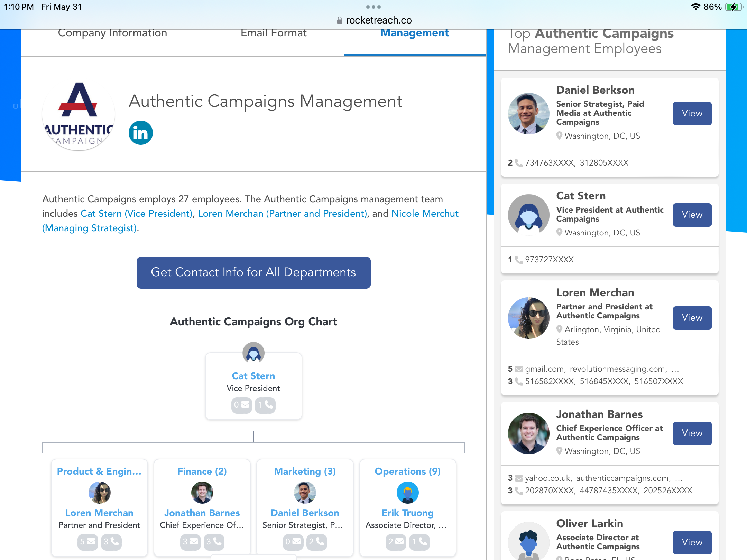Viewport: 747px width, 560px height.
Task: View Jonathan Barnes' profile
Action: point(692,433)
